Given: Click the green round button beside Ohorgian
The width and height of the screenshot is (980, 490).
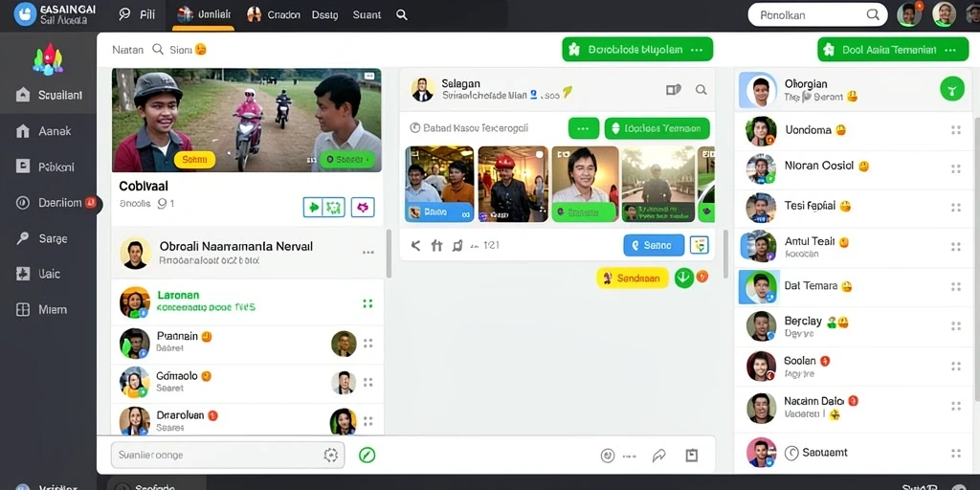Looking at the screenshot, I should point(952,89).
